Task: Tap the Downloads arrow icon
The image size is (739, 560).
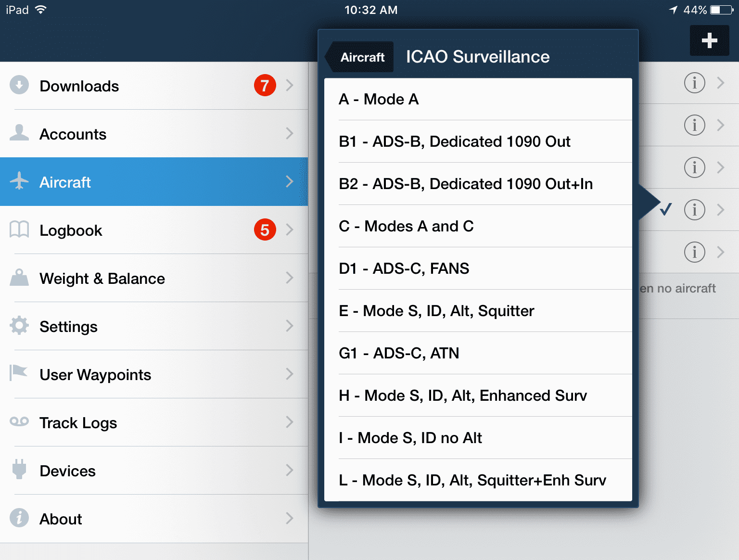Action: (19, 85)
